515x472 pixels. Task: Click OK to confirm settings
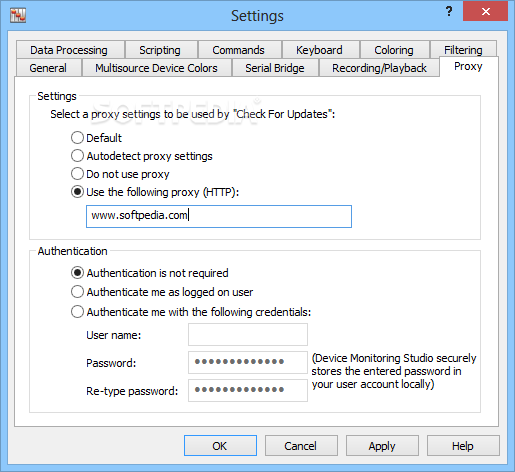pos(220,446)
